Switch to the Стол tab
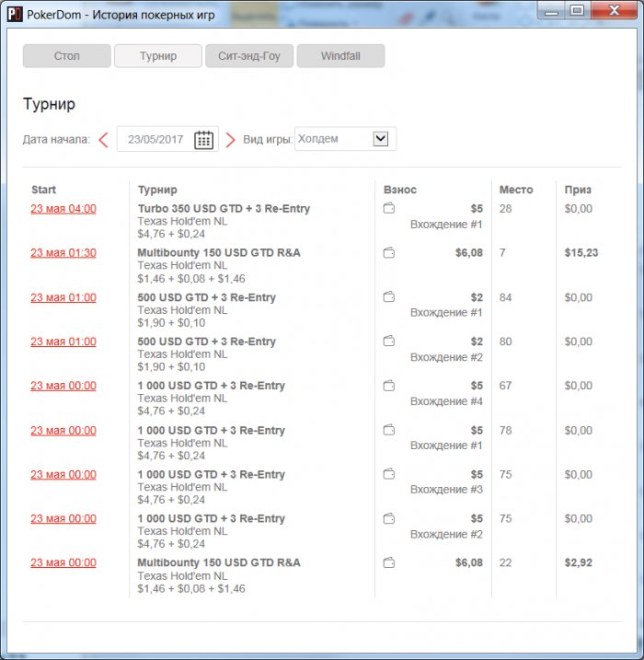 67,56
